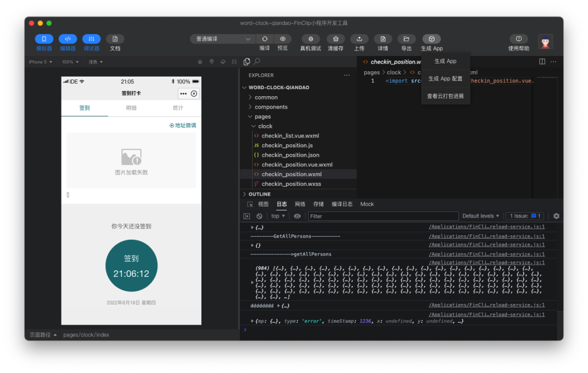This screenshot has height=373, width=588.
Task: Click the 地址微调 address adjust link
Action: point(183,125)
